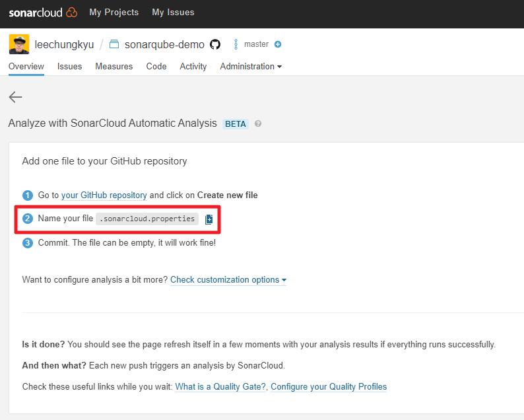Select the .sonarcloud.properties file name
Screen dimensions: 524x420
coord(147,219)
